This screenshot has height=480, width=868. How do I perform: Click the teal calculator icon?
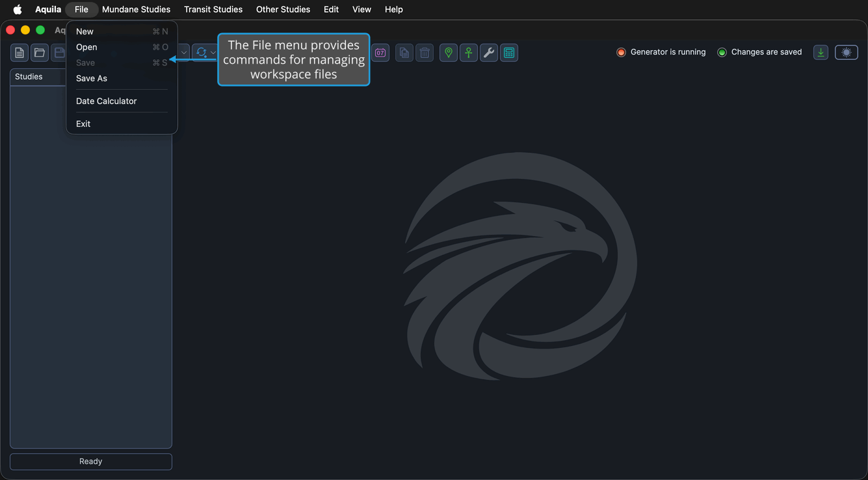[x=509, y=53]
